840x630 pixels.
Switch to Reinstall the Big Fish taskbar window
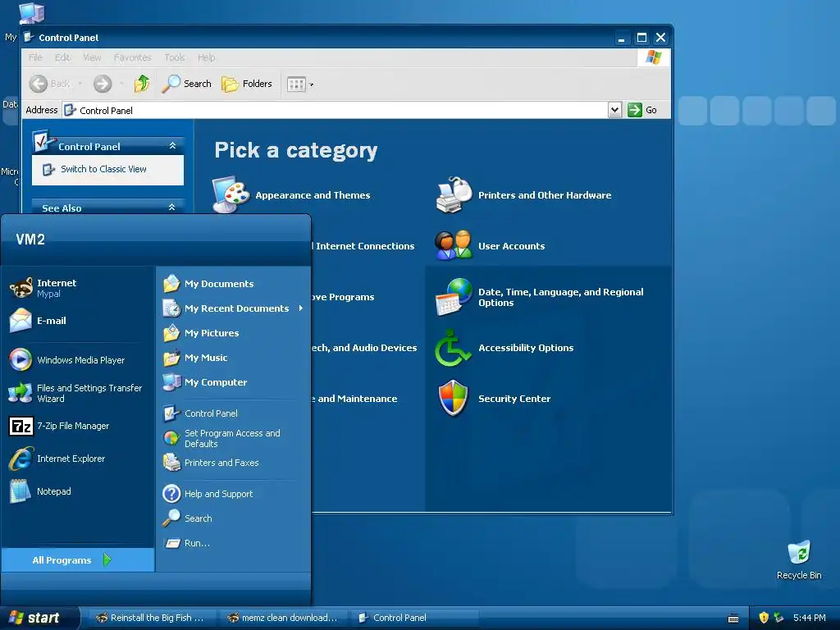point(150,618)
